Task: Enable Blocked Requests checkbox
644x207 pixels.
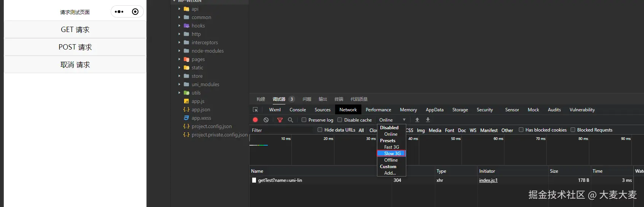Action: [x=573, y=130]
